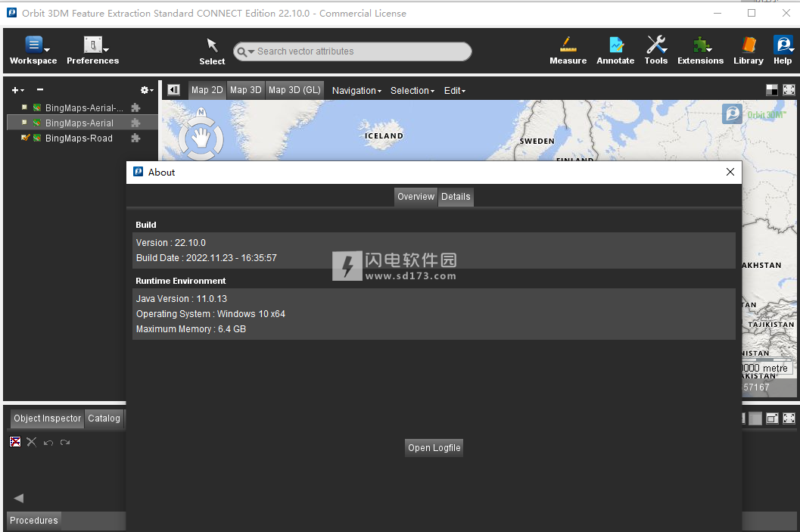Click puzzle icon beside BingMaps-Aerial-… layer
Screen dimensions: 800x532
[135, 107]
